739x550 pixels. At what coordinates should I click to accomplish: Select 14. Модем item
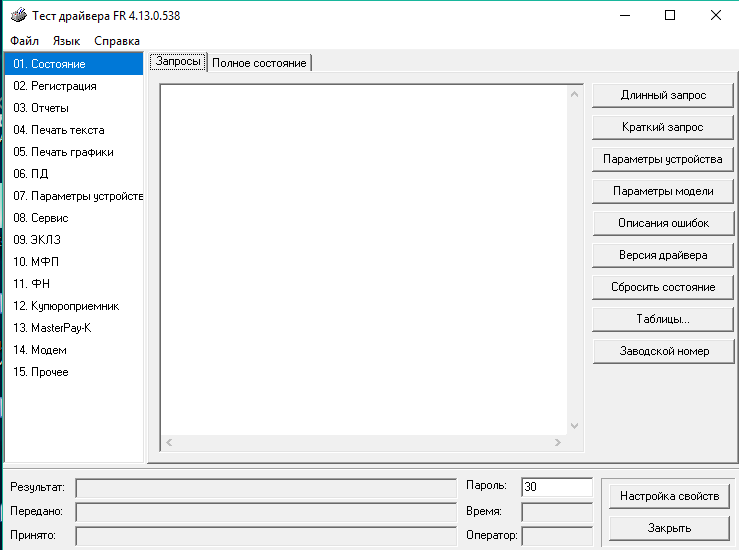pyautogui.click(x=74, y=350)
